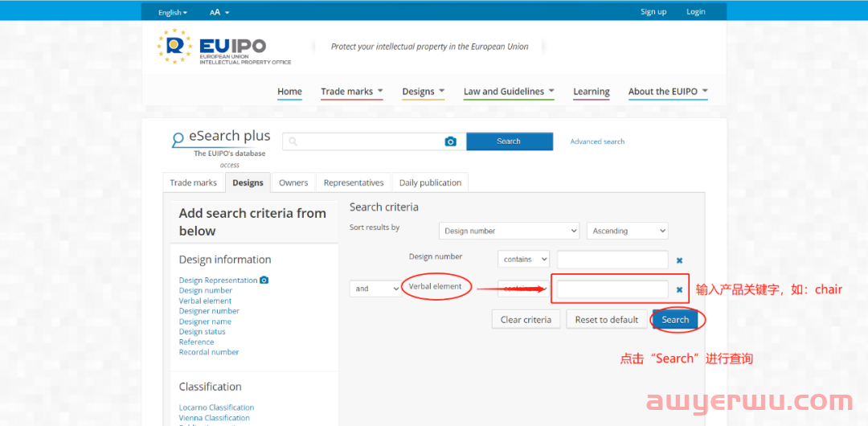Click the Login link
Screen dimensions: 868x426
(696, 11)
